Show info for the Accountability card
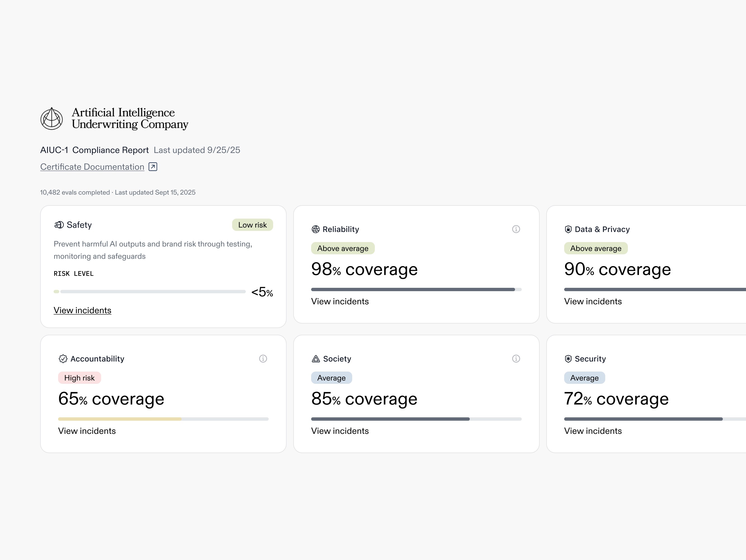The width and height of the screenshot is (746, 560). pos(263,359)
